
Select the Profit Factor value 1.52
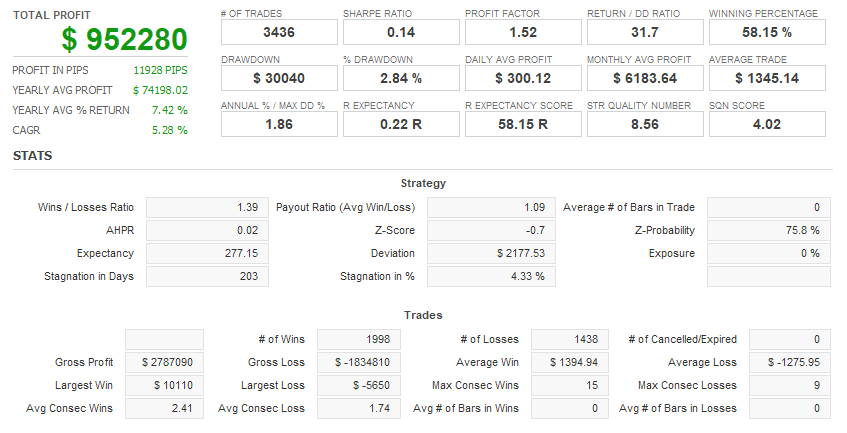[x=523, y=33]
